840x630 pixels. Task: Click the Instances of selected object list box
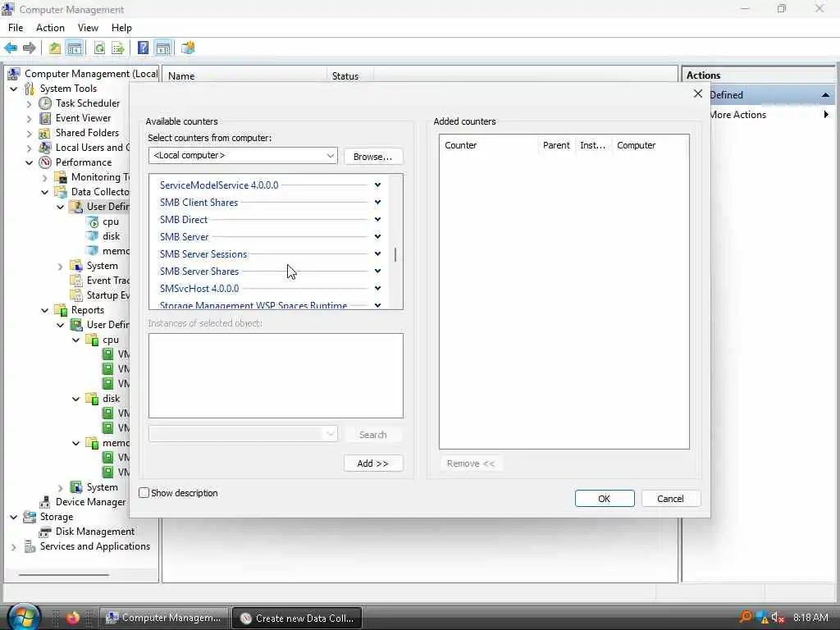(x=276, y=376)
